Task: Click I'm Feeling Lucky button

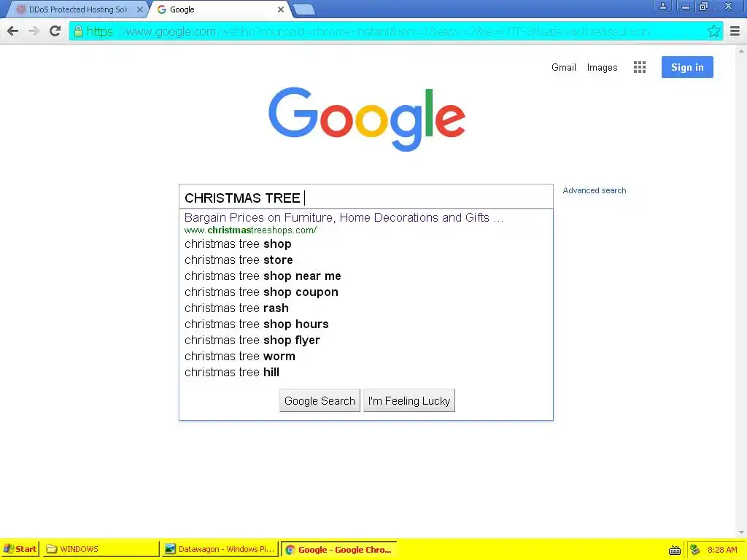Action: (409, 400)
